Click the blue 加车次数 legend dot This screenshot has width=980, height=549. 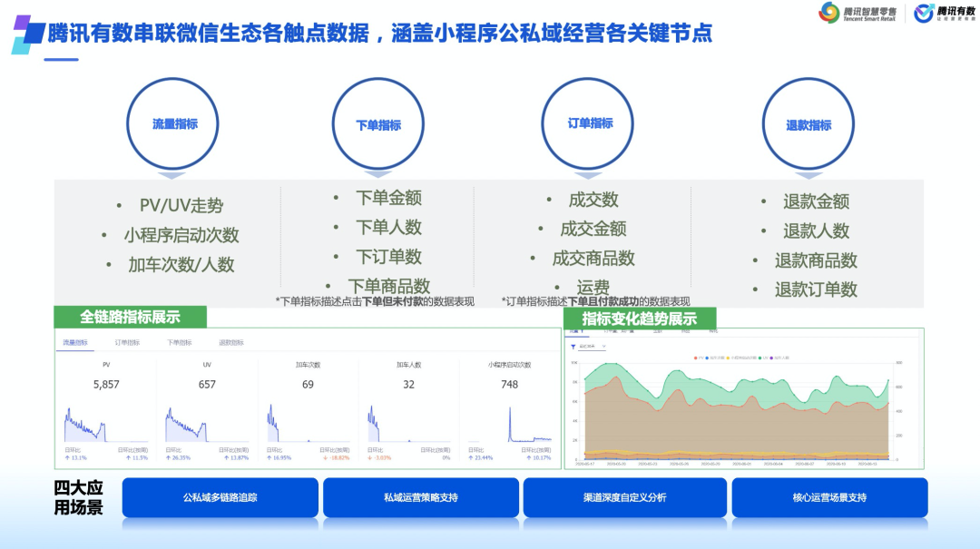click(x=707, y=358)
